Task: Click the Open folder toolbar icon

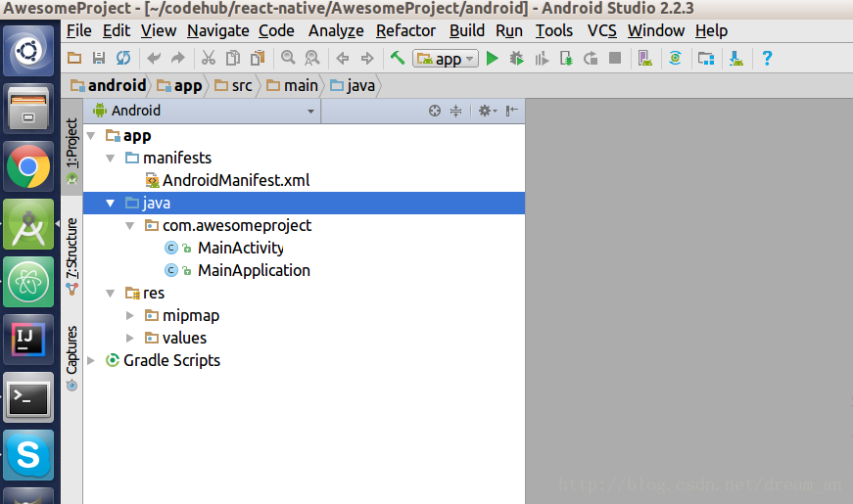Action: point(74,58)
